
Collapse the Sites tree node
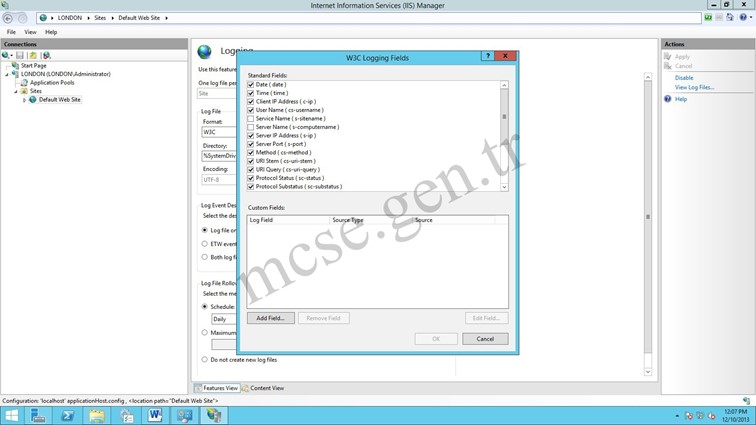pyautogui.click(x=15, y=91)
